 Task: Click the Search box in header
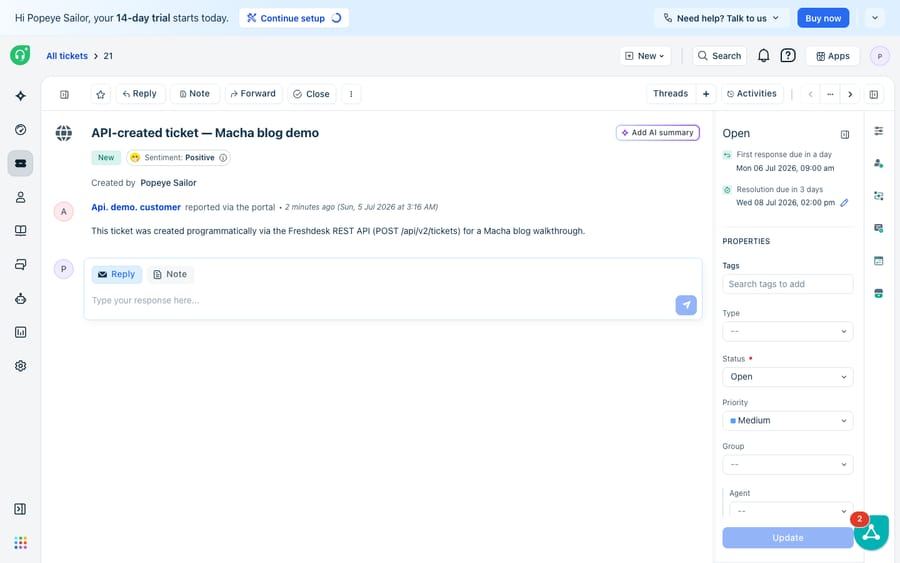point(719,56)
